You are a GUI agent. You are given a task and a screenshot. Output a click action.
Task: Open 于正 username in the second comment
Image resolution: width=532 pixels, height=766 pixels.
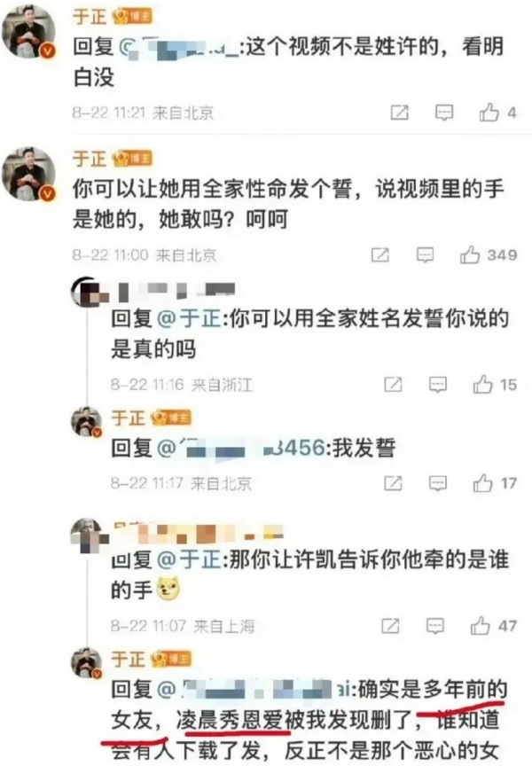pyautogui.click(x=90, y=159)
